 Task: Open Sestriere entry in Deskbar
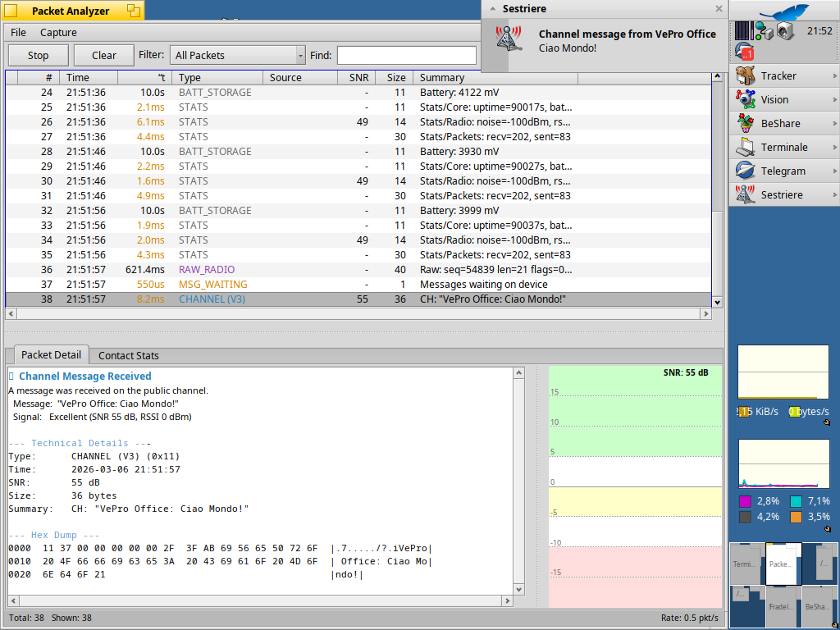[x=783, y=194]
